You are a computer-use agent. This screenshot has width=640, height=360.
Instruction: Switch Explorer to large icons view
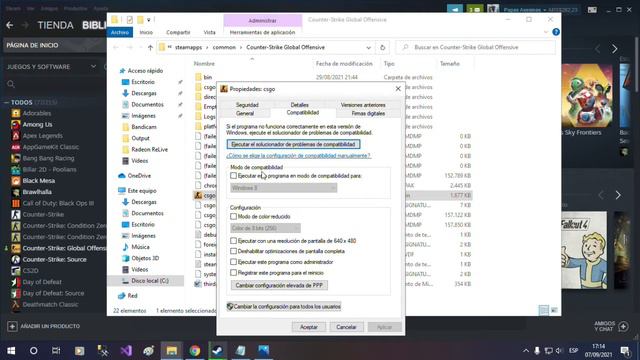(x=554, y=310)
